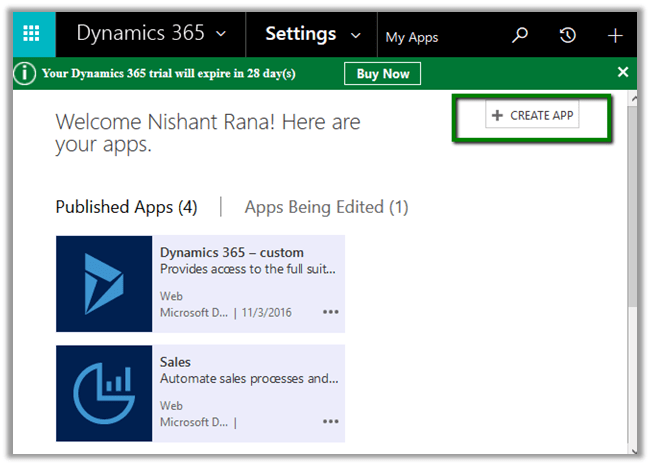This screenshot has width=650, height=466.
Task: Expand the Dynamics 365 dropdown
Action: pyautogui.click(x=221, y=35)
